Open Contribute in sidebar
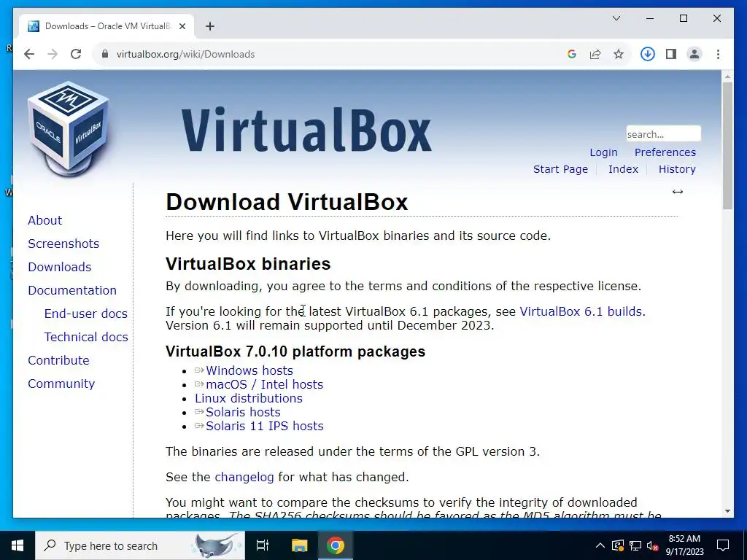This screenshot has height=560, width=747. click(58, 360)
